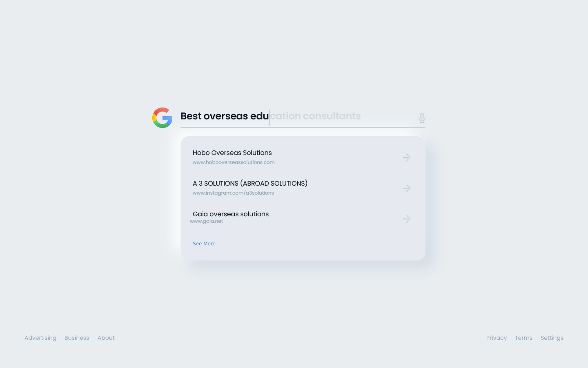Choose Gaia overseas solutions suggestion

[x=230, y=214]
